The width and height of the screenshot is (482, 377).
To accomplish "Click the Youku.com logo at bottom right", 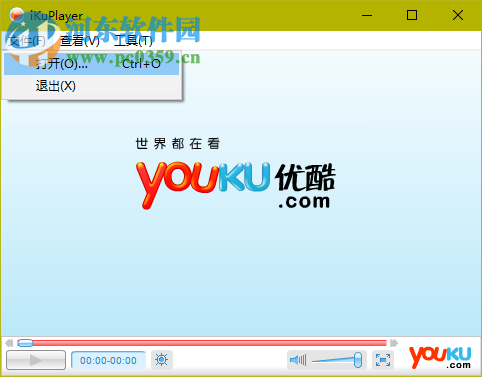I will [440, 357].
